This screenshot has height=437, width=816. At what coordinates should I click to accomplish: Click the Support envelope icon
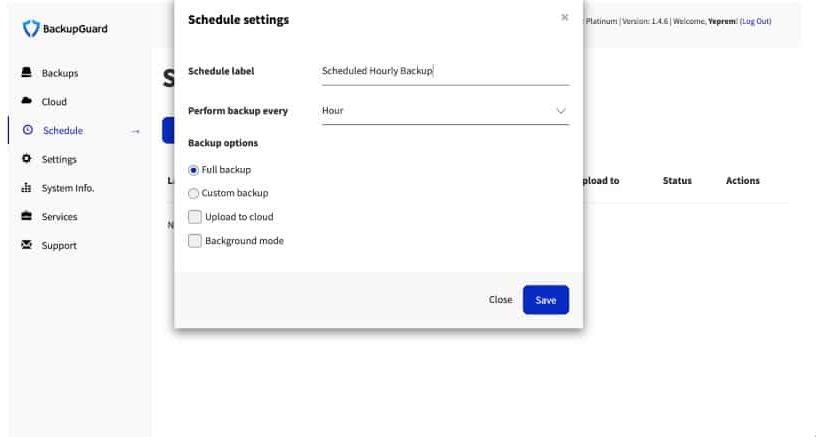point(27,245)
